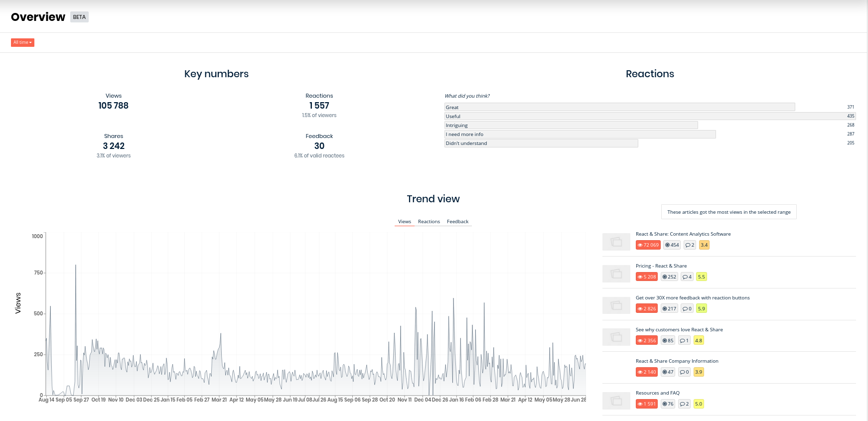868x421 pixels.
Task: Click the Shares total 3 242
Action: coord(114,146)
